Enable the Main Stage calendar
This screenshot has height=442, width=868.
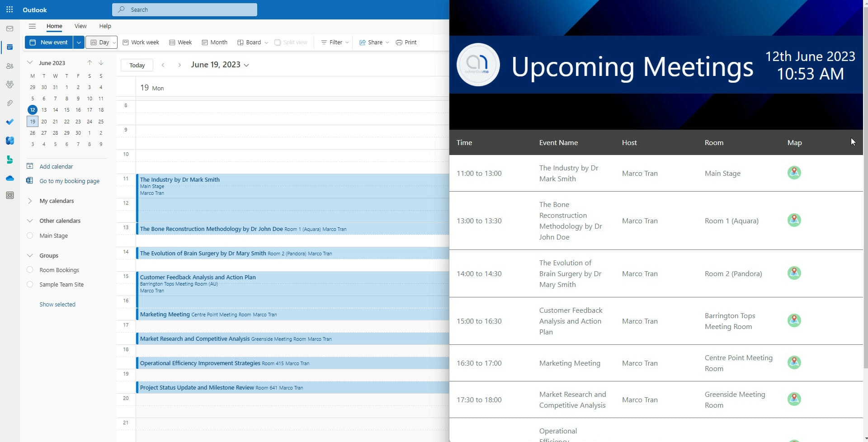click(30, 235)
